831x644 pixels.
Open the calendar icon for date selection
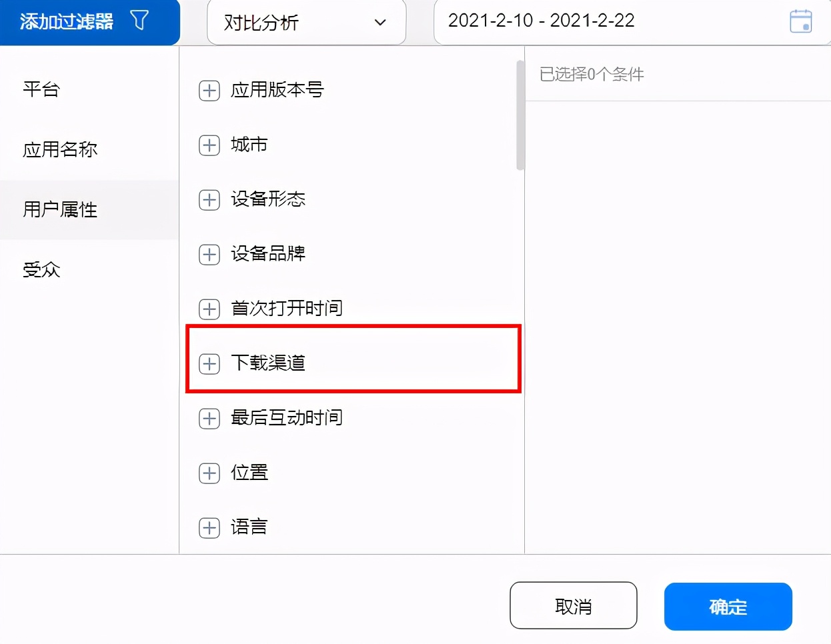point(800,21)
